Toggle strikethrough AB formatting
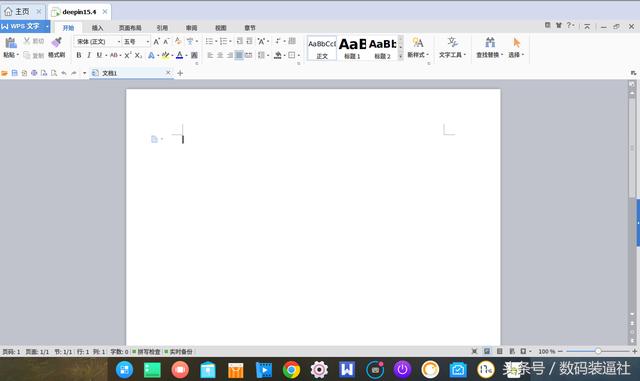640x381 pixels. [x=114, y=55]
